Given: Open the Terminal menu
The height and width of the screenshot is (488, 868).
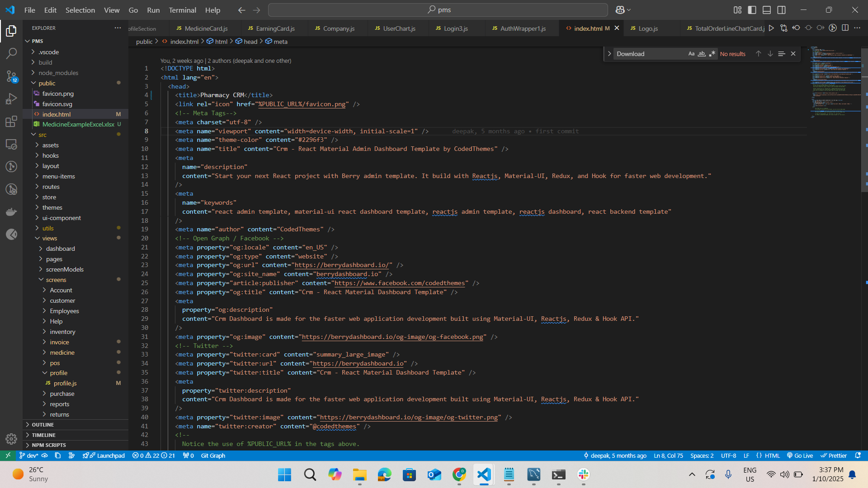Looking at the screenshot, I should tap(182, 10).
